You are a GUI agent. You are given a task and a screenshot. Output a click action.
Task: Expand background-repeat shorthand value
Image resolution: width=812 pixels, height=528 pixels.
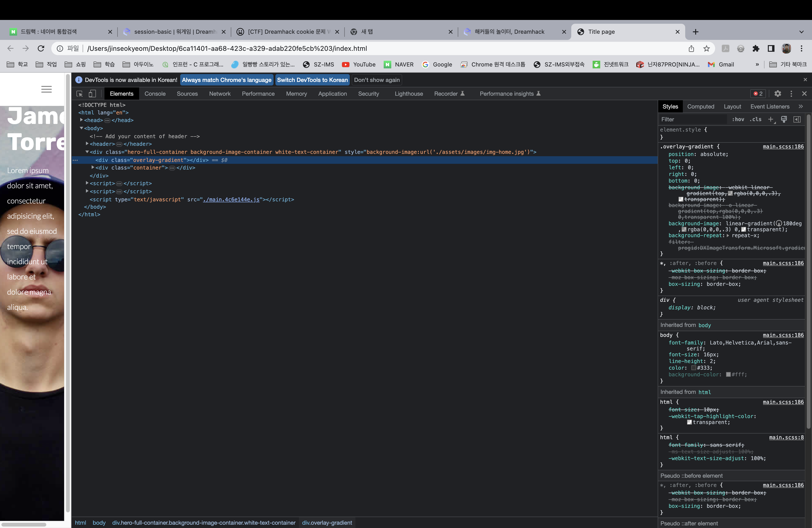pyautogui.click(x=728, y=235)
